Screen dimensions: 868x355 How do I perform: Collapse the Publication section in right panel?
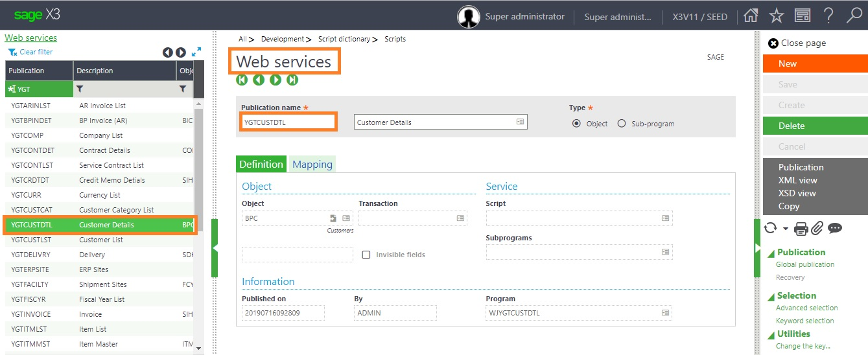tap(771, 253)
